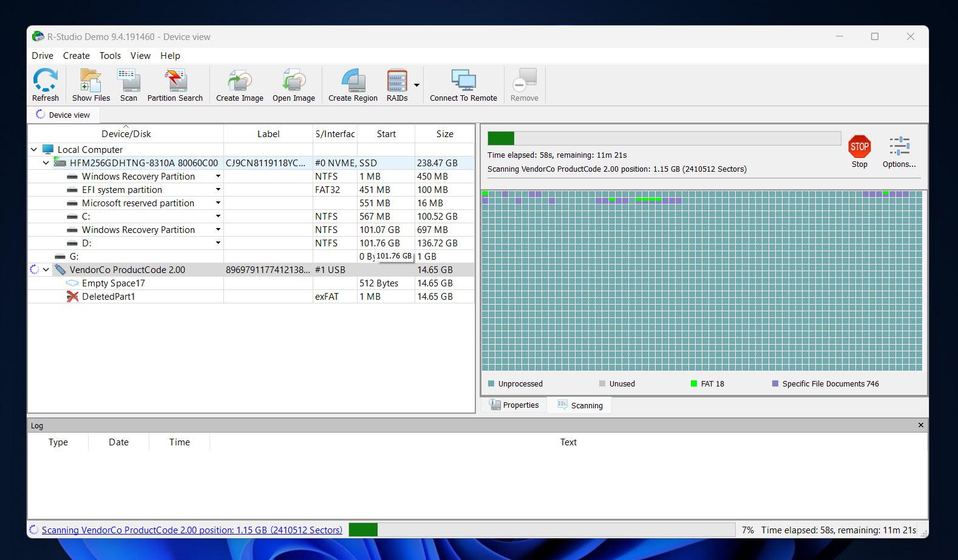Click the Open Image icon
Screen dimensions: 958x560
[x=294, y=80]
